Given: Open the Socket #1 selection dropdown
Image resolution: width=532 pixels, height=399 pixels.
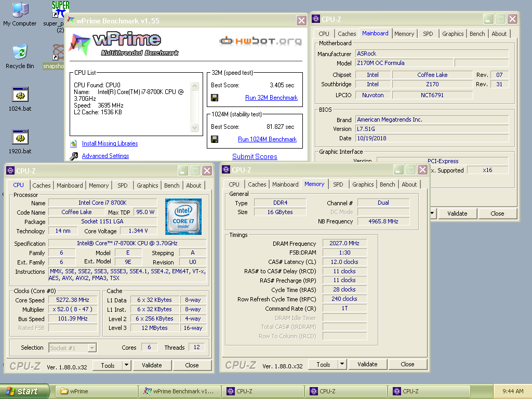Looking at the screenshot, I should tap(91, 348).
